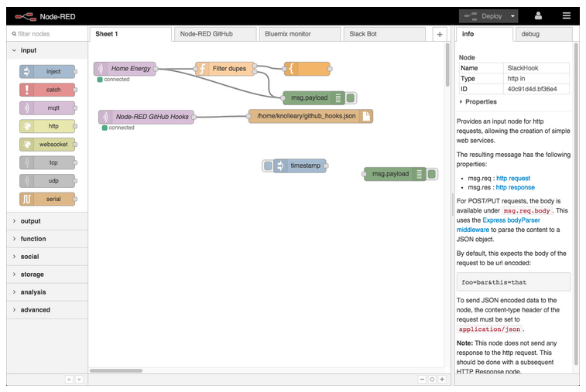The width and height of the screenshot is (586, 392).
Task: Open the info sidebar tab
Action: pyautogui.click(x=485, y=34)
